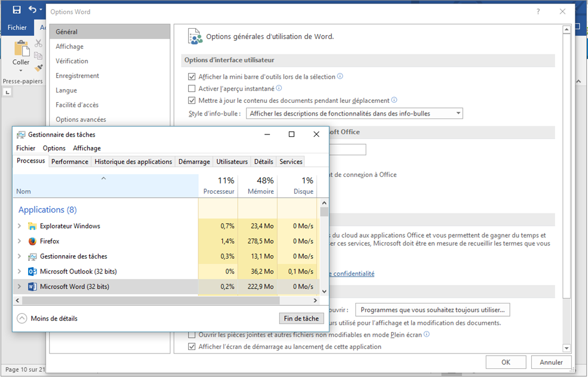Sort processes by Mémoire column

258,186
